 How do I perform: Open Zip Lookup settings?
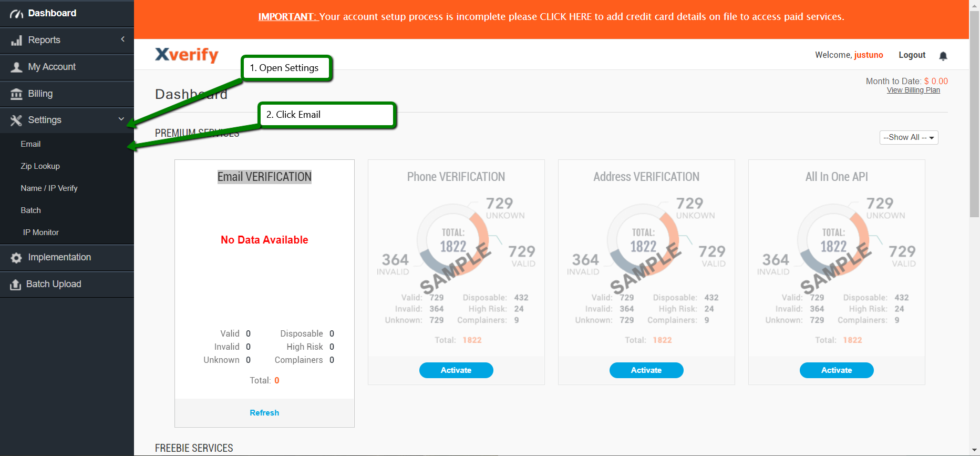pyautogui.click(x=40, y=166)
